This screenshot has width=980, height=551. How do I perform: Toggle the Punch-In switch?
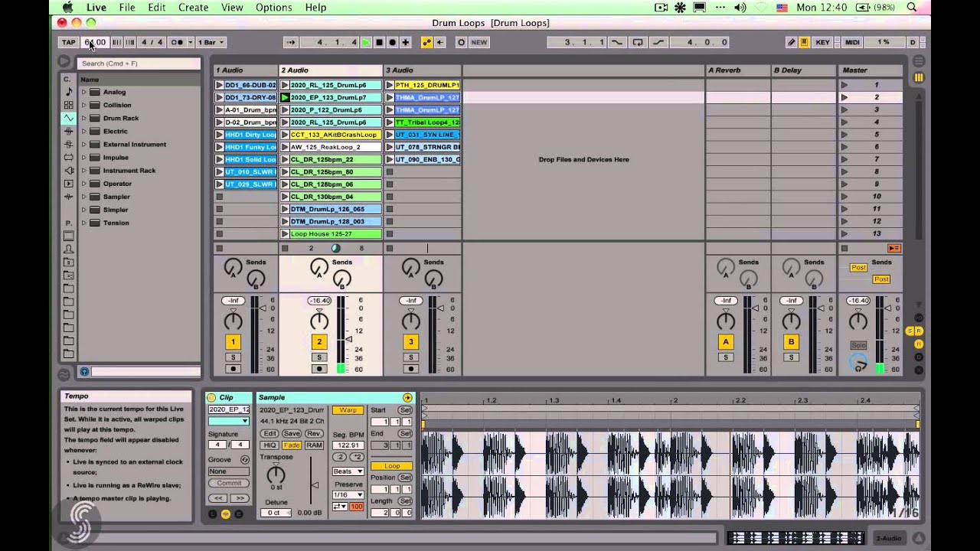click(x=617, y=42)
